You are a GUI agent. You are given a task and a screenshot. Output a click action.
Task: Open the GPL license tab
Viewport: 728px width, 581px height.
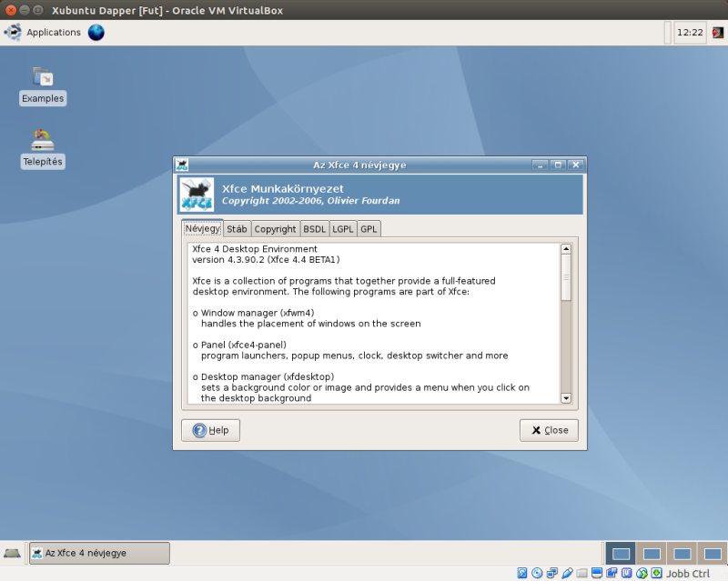[x=369, y=229]
